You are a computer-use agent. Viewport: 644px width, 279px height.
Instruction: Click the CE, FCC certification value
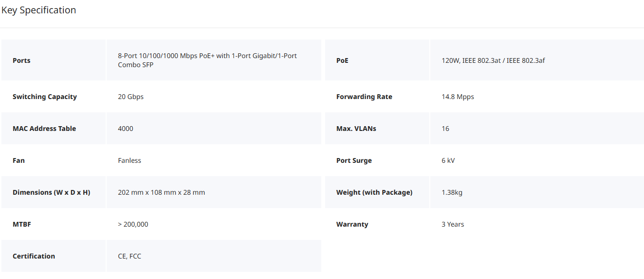[x=129, y=256]
